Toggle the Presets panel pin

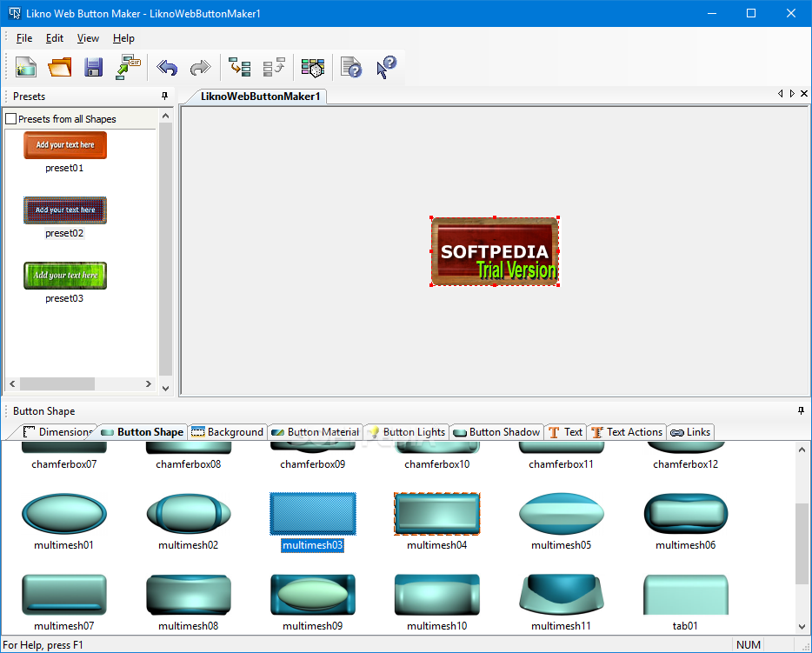tap(163, 97)
